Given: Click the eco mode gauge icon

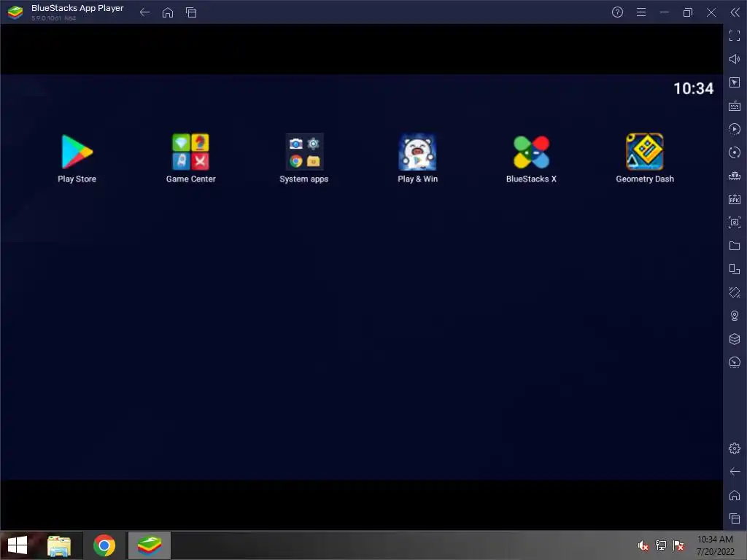Looking at the screenshot, I should (735, 362).
